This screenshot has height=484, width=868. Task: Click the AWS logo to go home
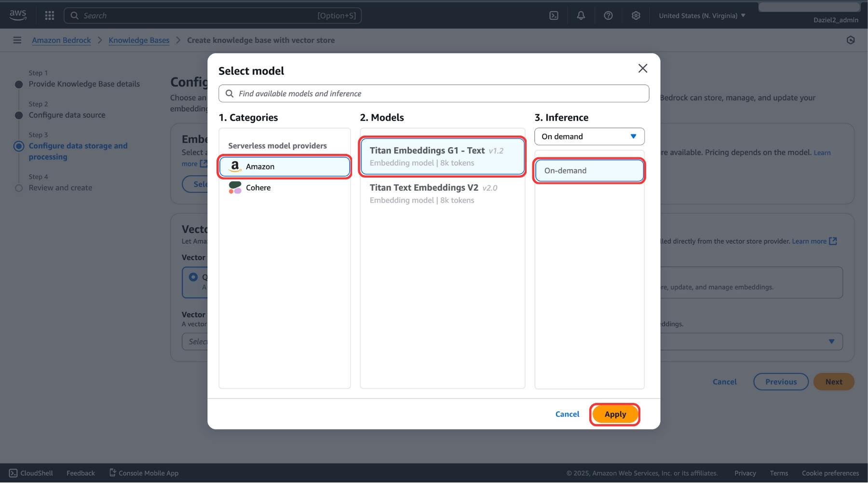pyautogui.click(x=17, y=14)
